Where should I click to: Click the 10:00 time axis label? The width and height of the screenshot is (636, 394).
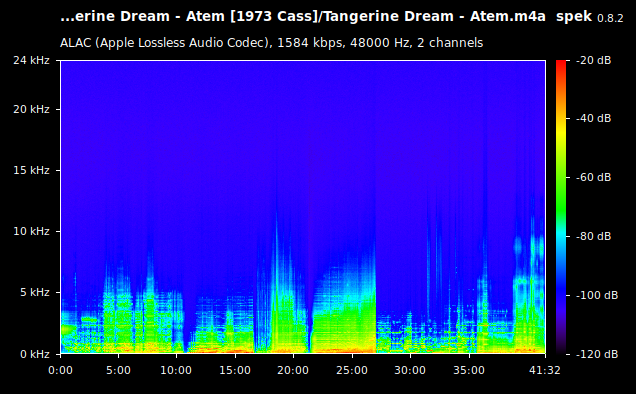[176, 370]
